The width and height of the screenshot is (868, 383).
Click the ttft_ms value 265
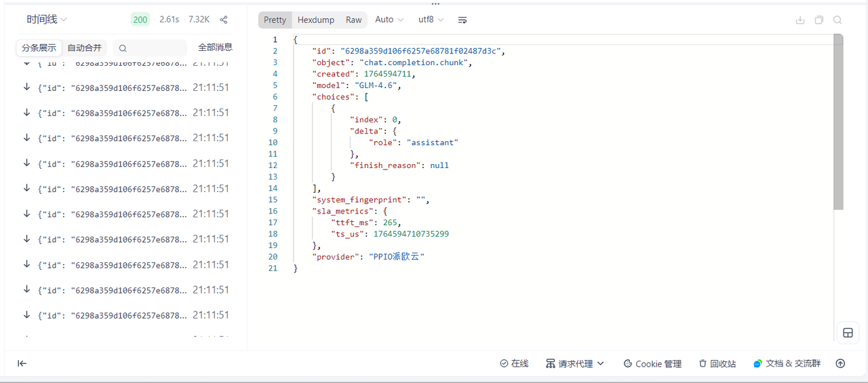(x=390, y=222)
